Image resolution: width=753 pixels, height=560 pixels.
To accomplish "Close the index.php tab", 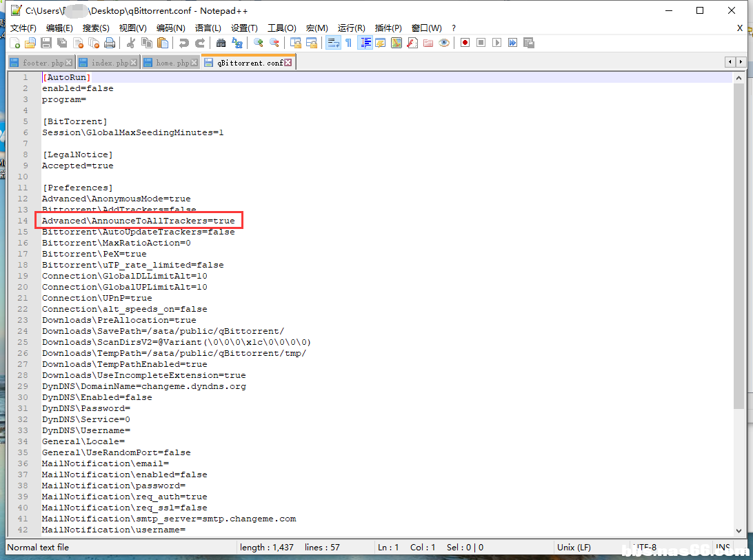I will [x=134, y=63].
